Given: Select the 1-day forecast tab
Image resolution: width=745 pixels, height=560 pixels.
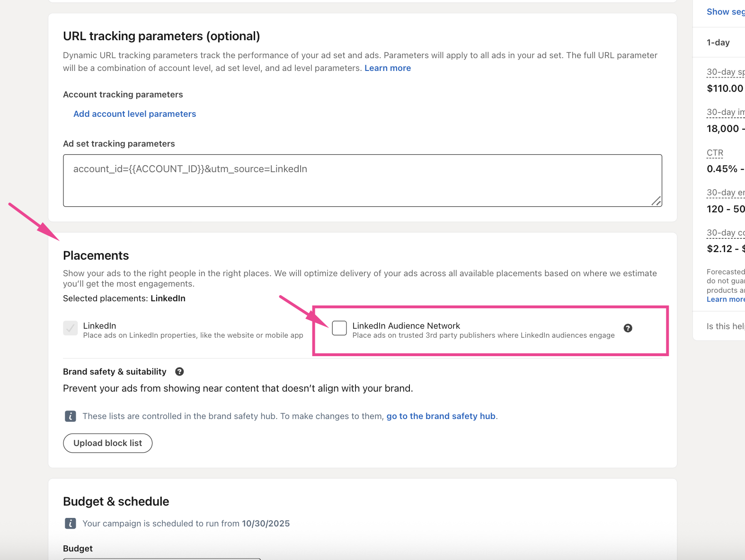Looking at the screenshot, I should 718,43.
